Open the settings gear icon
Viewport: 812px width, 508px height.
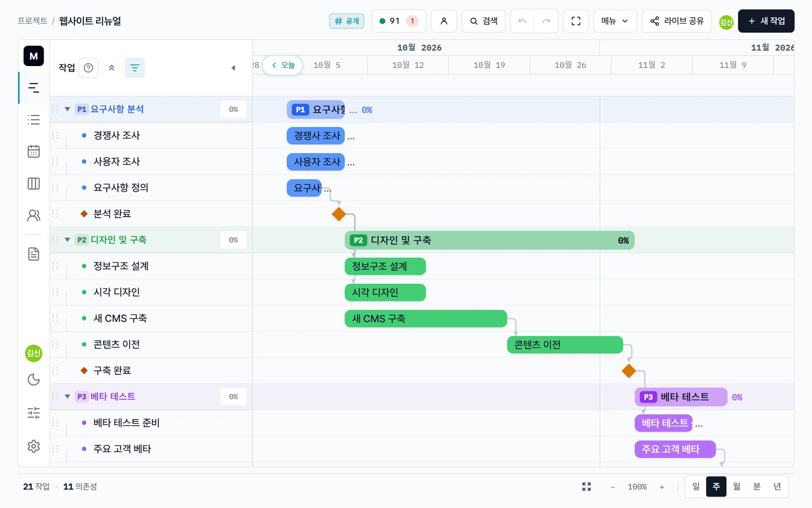33,446
